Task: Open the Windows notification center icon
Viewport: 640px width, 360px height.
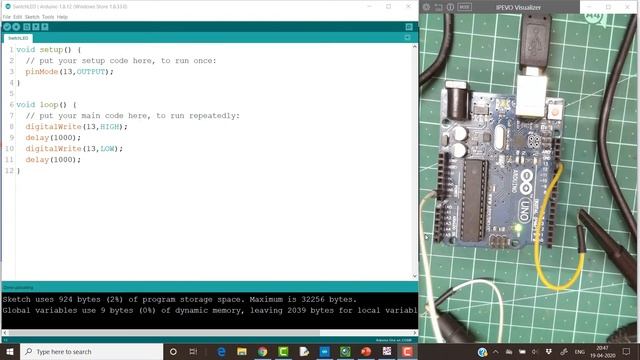Action: pyautogui.click(x=627, y=351)
